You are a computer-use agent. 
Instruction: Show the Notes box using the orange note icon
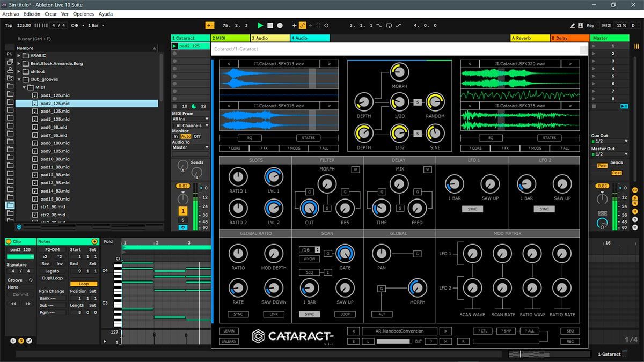pyautogui.click(x=21, y=341)
